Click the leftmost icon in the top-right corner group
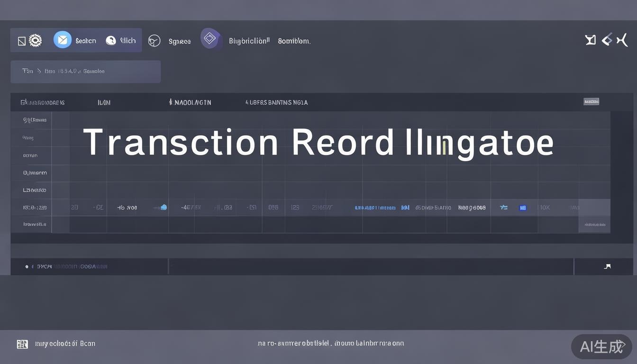 (590, 40)
